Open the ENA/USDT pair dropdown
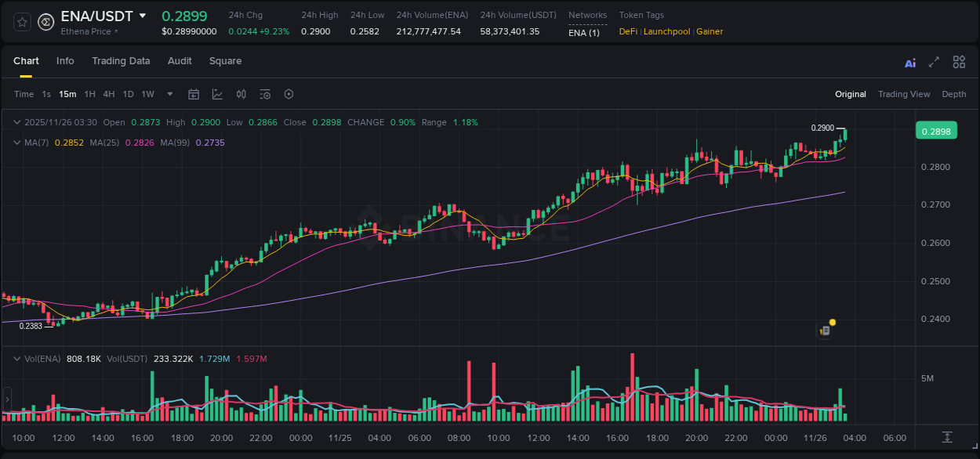This screenshot has width=980, height=459. (x=142, y=16)
